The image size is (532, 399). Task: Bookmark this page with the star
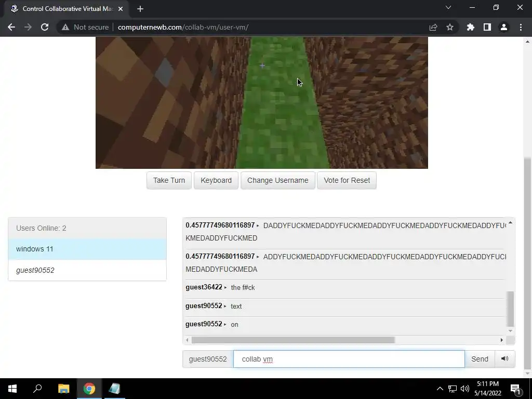[450, 27]
